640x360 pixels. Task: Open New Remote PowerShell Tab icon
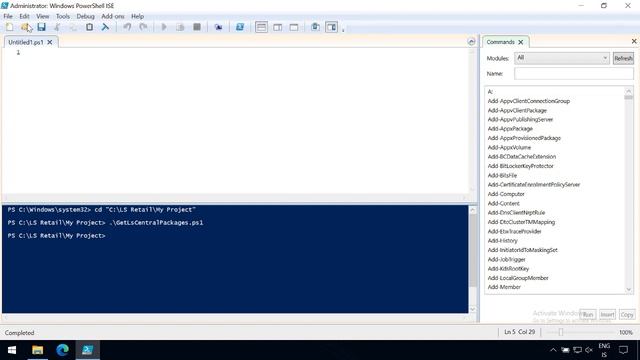pyautogui.click(x=218, y=27)
